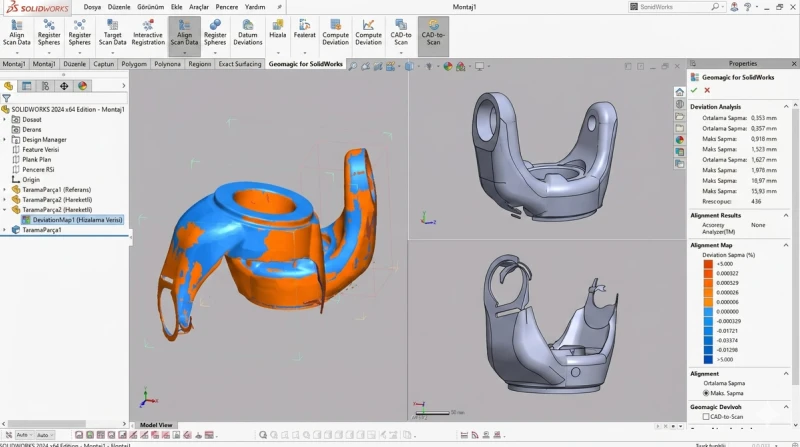Click the pin icon beside Yardım menu

pos(280,7)
